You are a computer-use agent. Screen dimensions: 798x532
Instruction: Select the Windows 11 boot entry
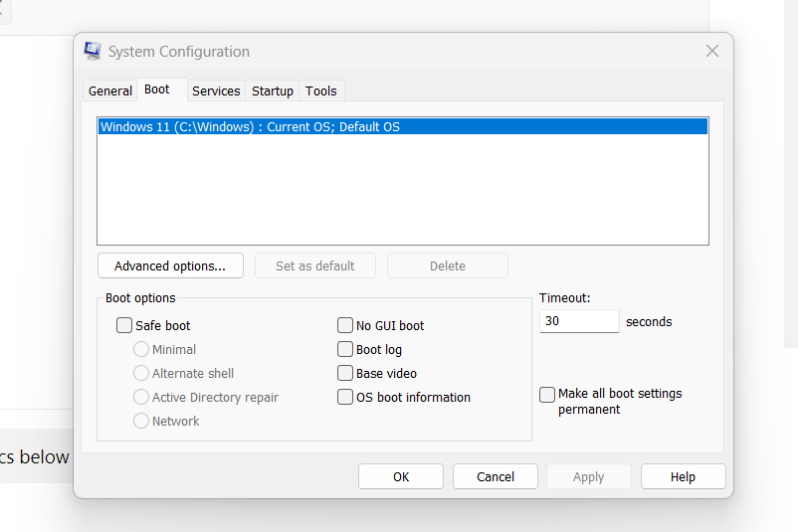click(403, 126)
